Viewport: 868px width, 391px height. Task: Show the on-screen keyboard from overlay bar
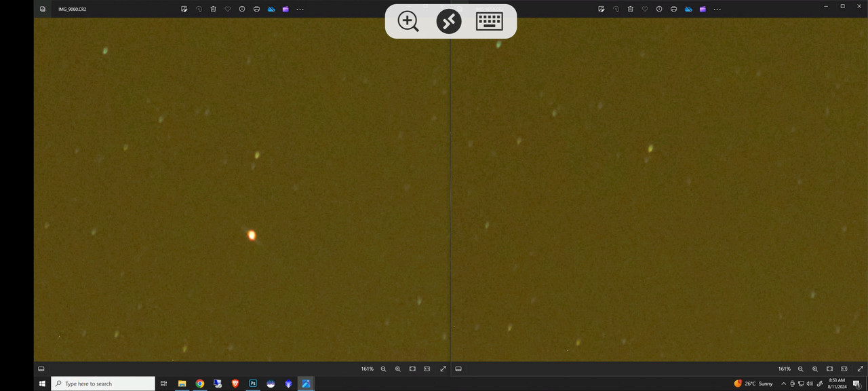490,21
